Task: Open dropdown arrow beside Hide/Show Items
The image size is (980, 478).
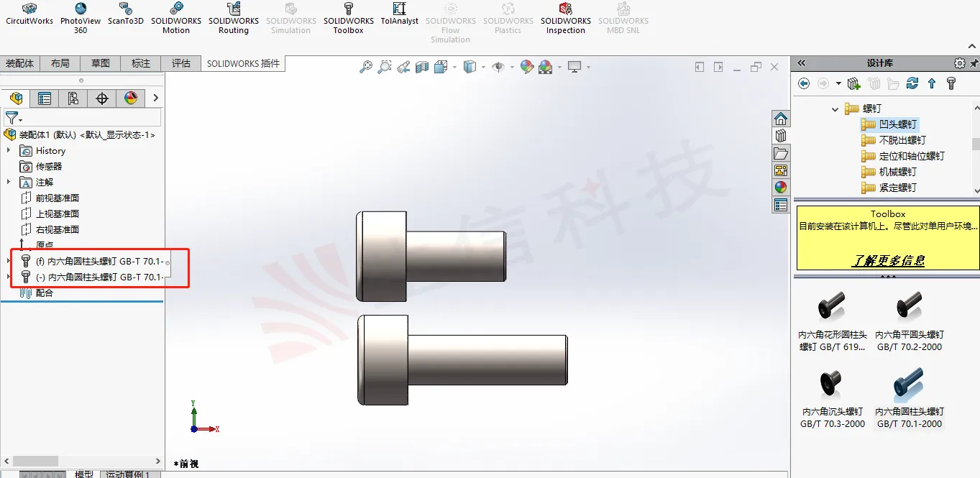Action: (x=512, y=67)
